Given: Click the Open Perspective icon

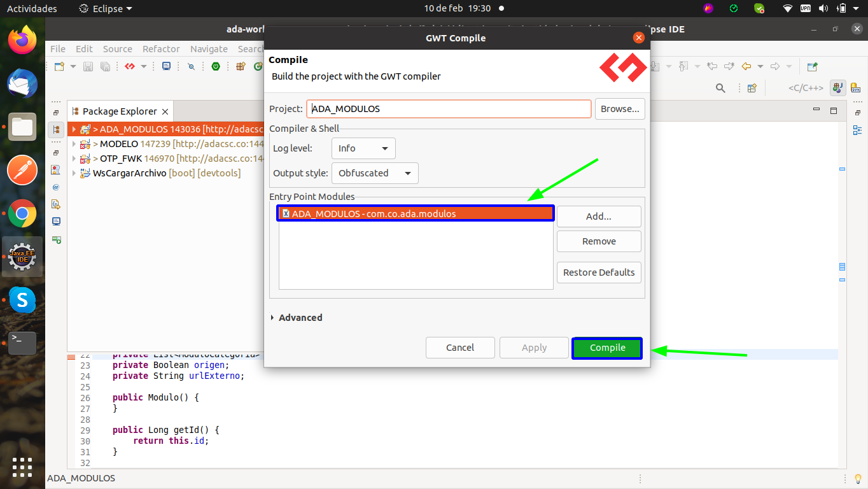Looking at the screenshot, I should click(x=752, y=88).
